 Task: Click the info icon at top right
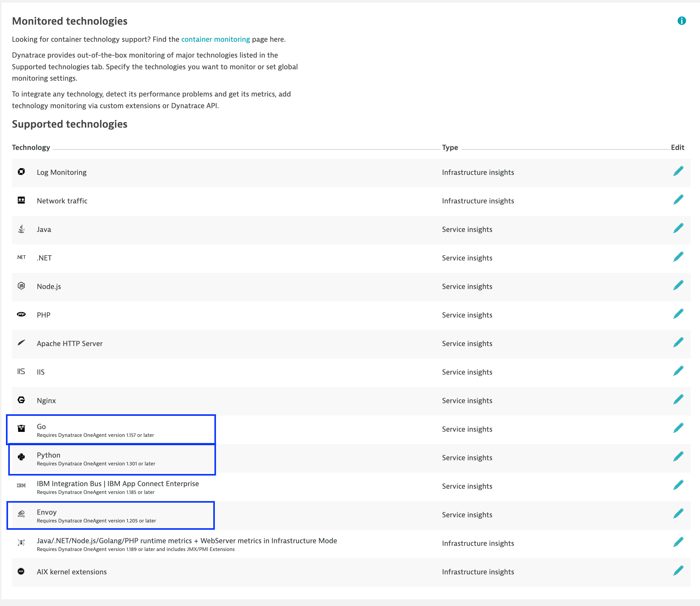pyautogui.click(x=681, y=21)
